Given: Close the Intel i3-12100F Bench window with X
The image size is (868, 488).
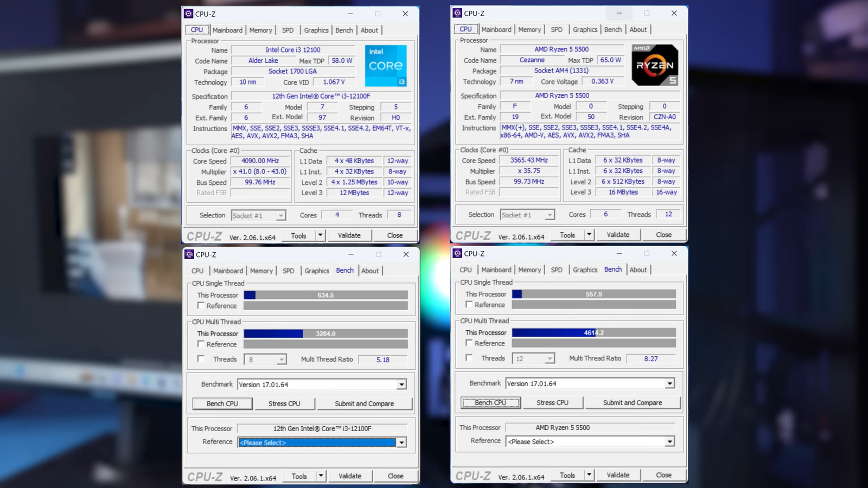Looking at the screenshot, I should pos(406,254).
